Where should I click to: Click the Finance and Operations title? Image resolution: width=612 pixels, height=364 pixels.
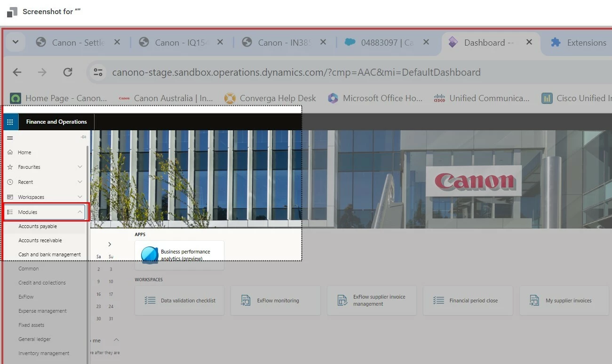point(56,122)
